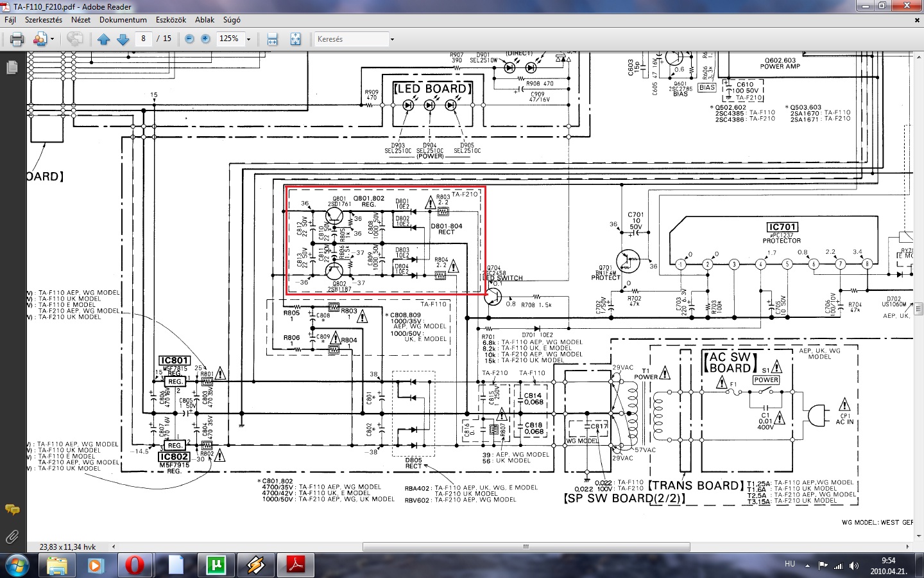Open the Pages panel in the sidebar
Viewport: 924px width, 578px height.
12,67
